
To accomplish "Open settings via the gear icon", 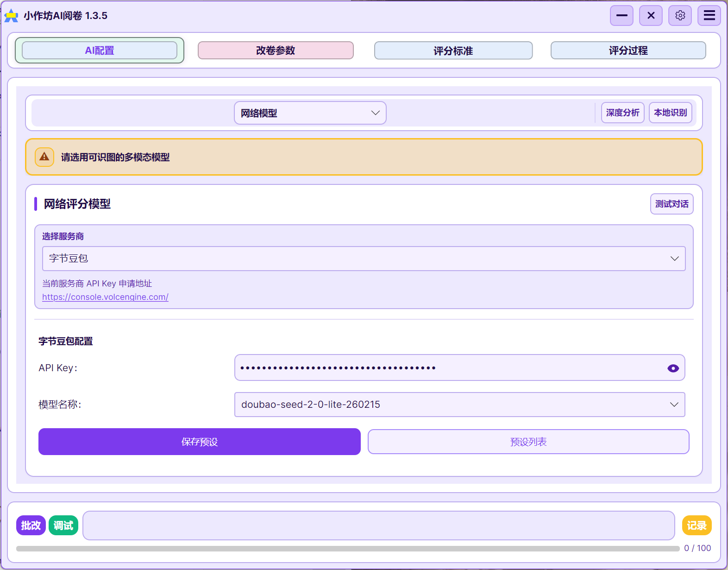I will tap(680, 16).
